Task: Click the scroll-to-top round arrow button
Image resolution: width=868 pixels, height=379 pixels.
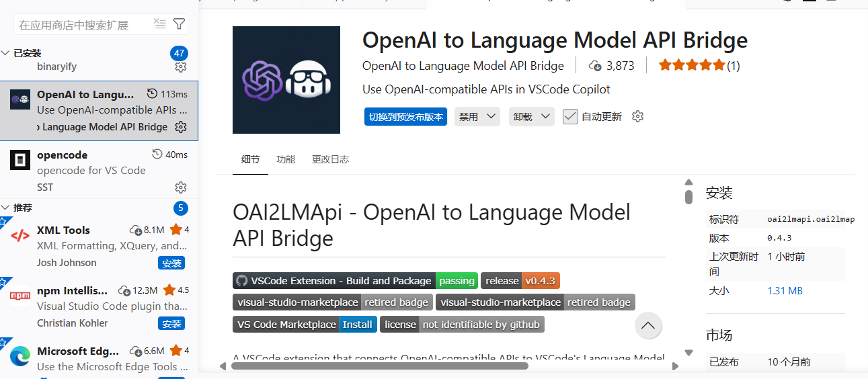Action: pyautogui.click(x=648, y=326)
